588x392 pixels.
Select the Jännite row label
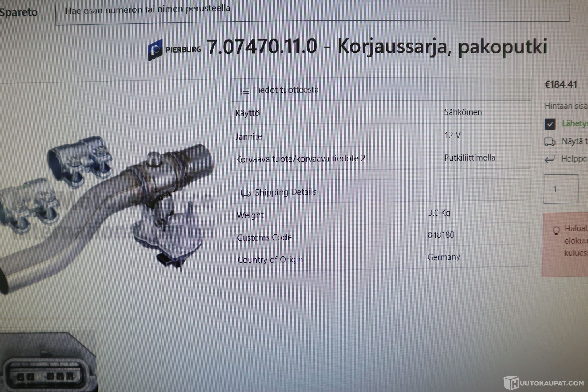(249, 136)
